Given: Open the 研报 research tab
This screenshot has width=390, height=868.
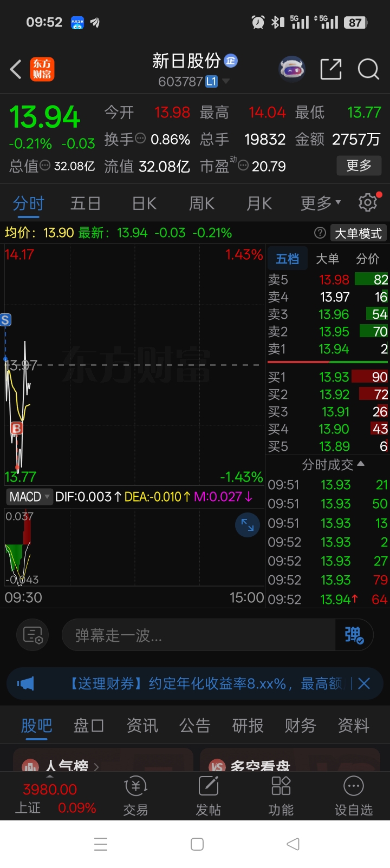Looking at the screenshot, I should point(248,725).
